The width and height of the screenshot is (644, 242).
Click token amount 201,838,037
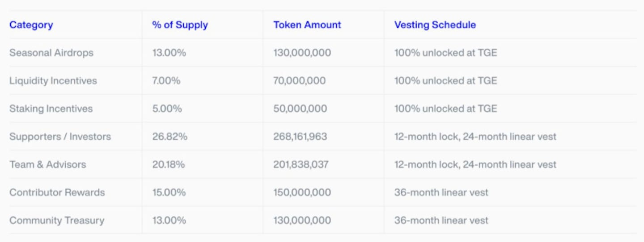coord(301,164)
